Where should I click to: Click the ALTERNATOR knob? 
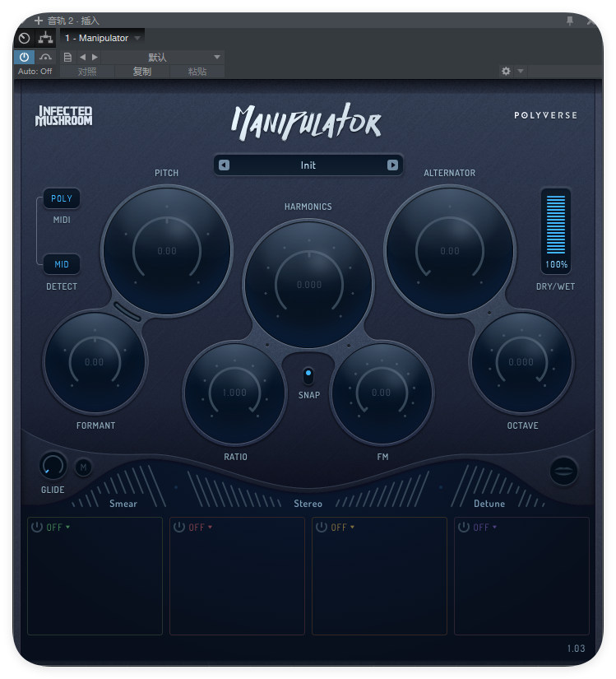(x=450, y=251)
